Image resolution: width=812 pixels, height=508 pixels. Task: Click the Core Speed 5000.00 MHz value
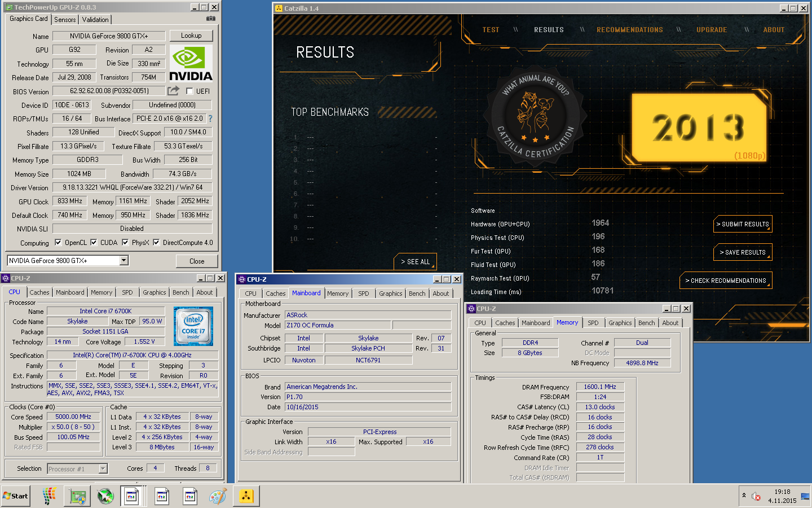(x=73, y=417)
